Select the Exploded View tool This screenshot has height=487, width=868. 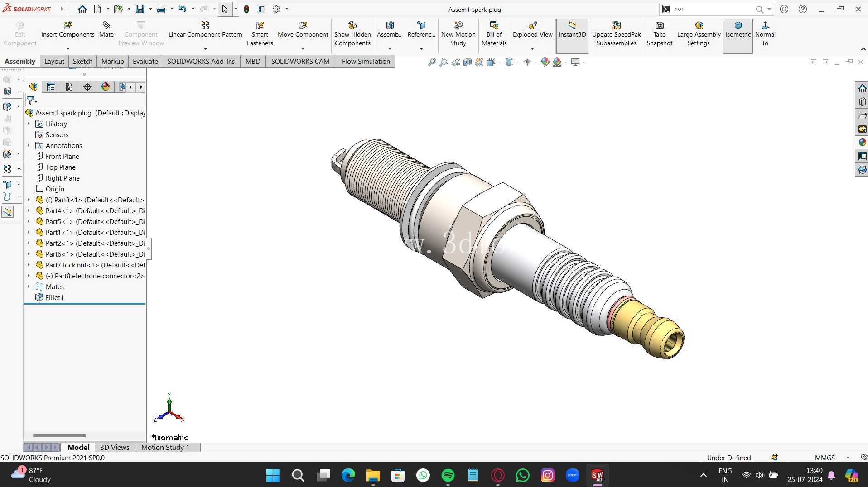[532, 30]
